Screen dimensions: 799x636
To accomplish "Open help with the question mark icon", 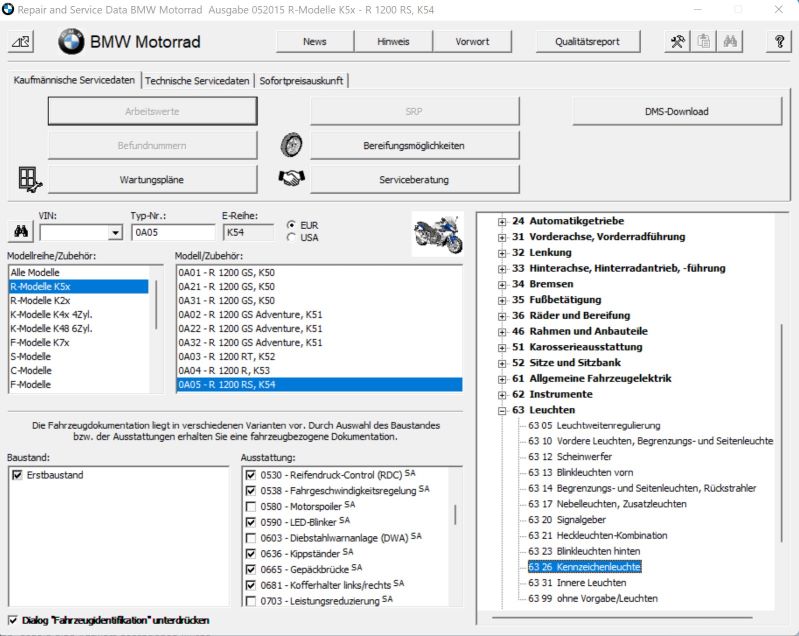I will tap(779, 42).
